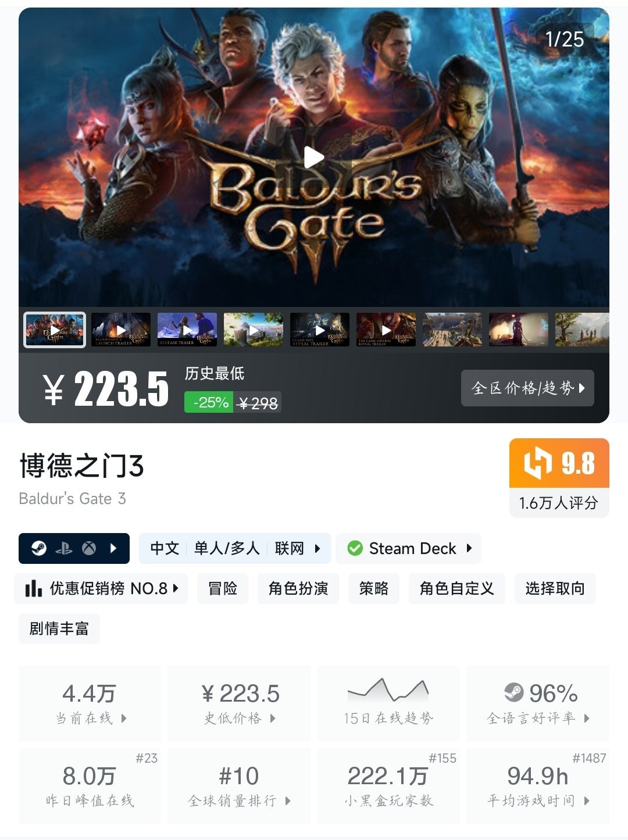Click the Steam platform icon
This screenshot has height=840, width=628.
(x=39, y=548)
